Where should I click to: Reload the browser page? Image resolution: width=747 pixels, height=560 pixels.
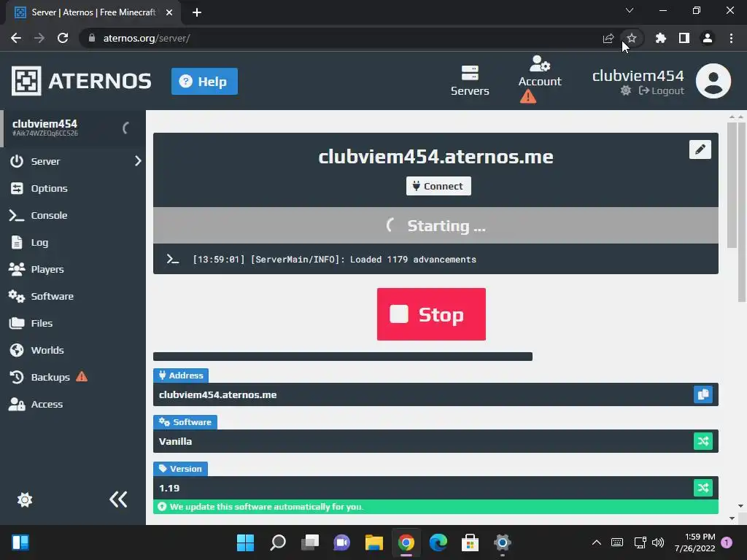click(x=63, y=38)
